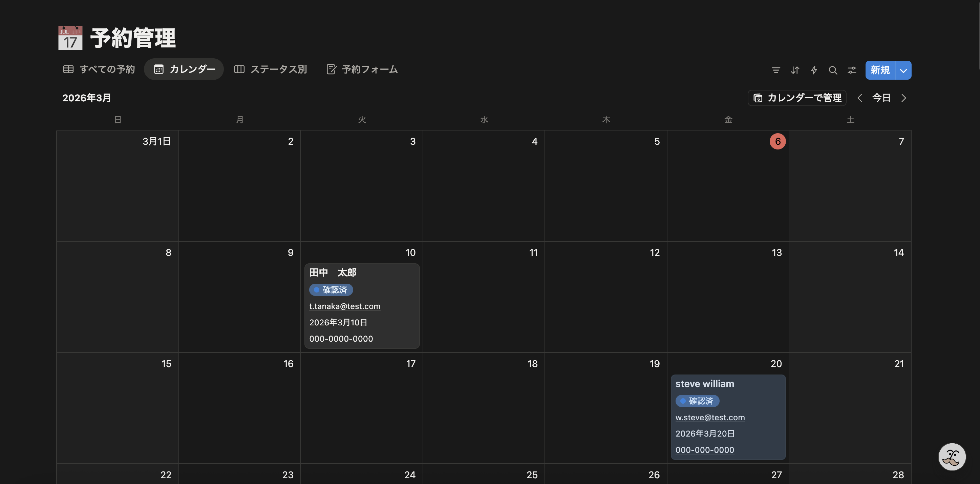The image size is (980, 484).
Task: Click the sort arrows icon
Action: coord(795,70)
